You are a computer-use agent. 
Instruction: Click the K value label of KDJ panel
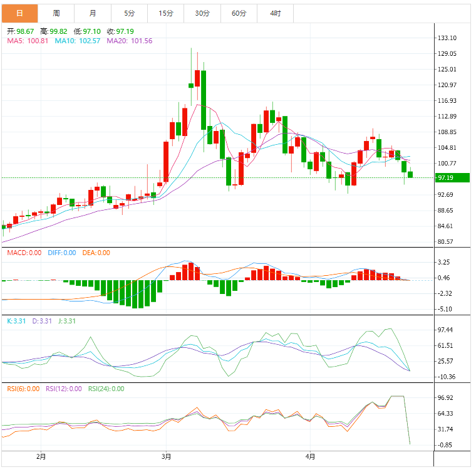click(x=16, y=321)
